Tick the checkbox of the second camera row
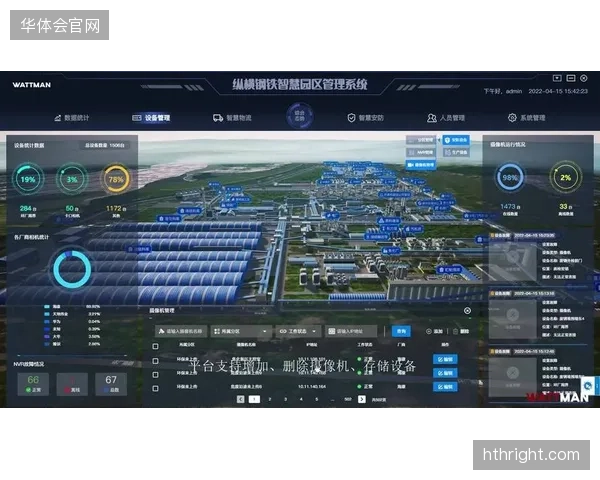Screen dimensions: 600x480 [155, 374]
